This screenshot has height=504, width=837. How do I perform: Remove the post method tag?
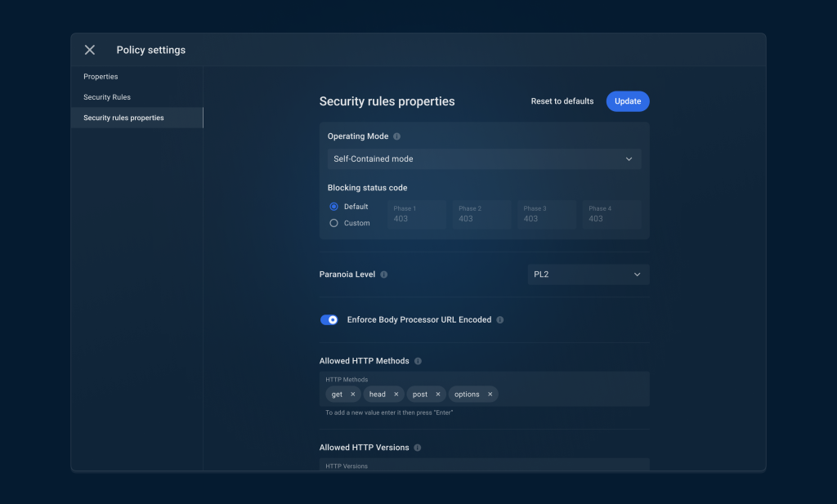coord(438,395)
